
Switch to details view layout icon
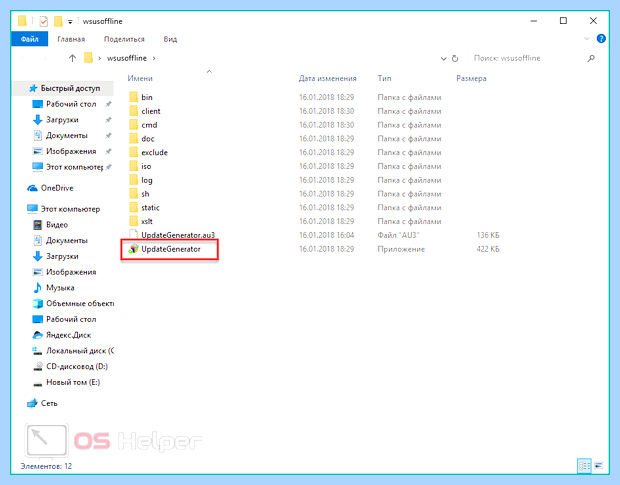tap(584, 466)
